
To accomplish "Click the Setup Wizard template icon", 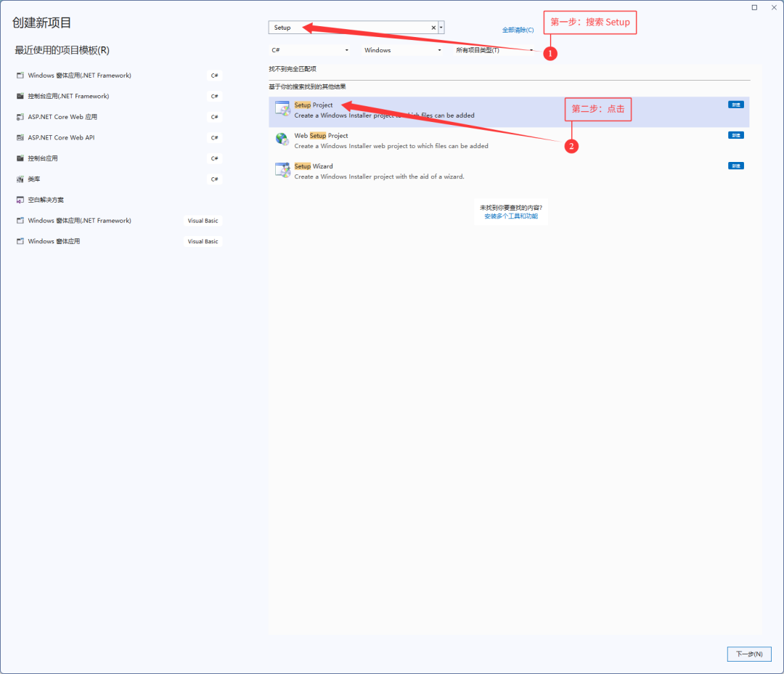I will pyautogui.click(x=282, y=170).
